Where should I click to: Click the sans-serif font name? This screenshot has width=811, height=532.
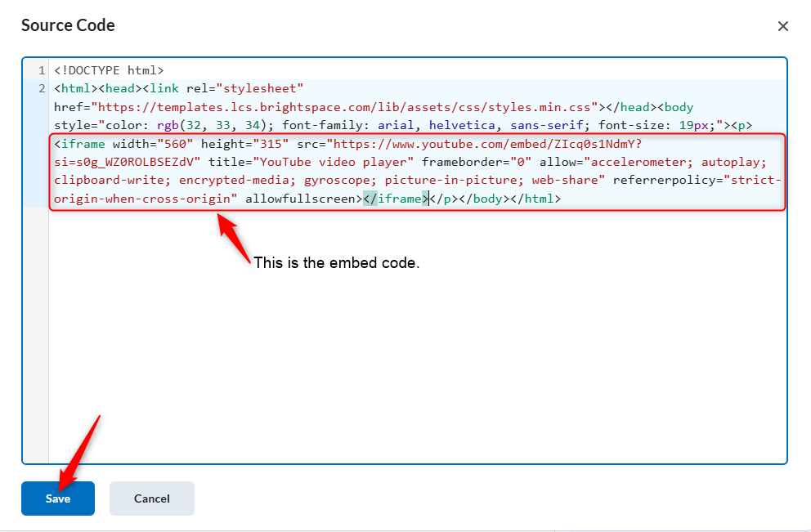[547, 125]
